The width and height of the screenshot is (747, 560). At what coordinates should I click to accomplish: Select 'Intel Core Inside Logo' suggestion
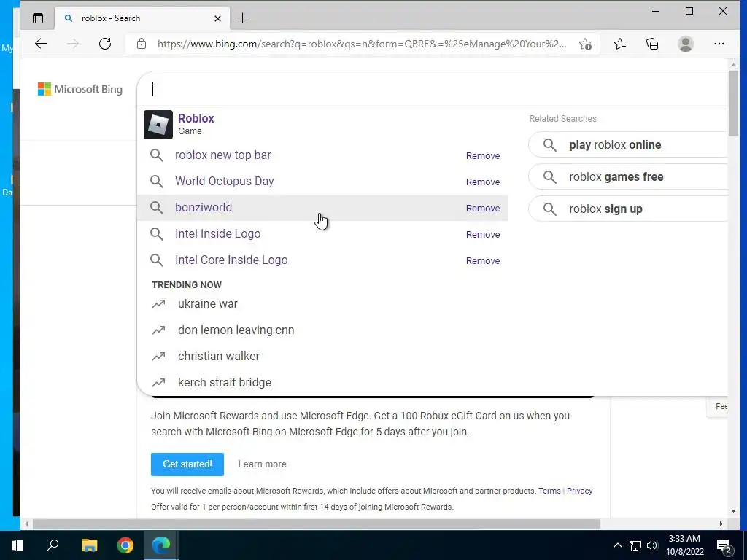[231, 260]
